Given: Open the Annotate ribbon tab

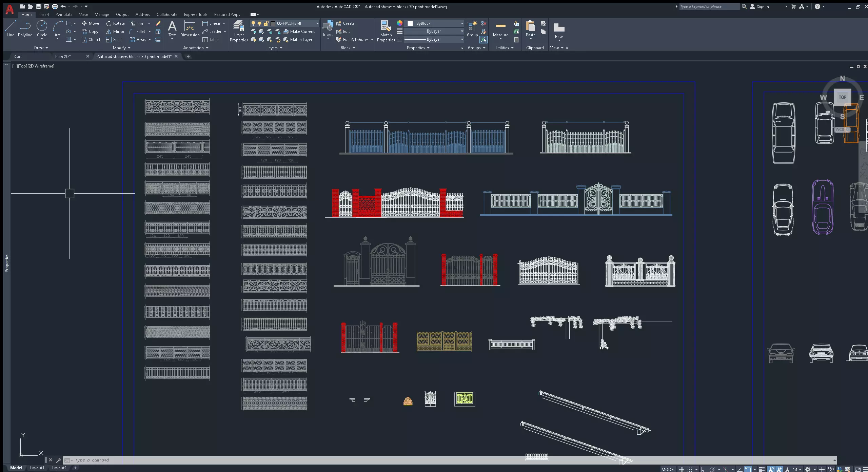Looking at the screenshot, I should (64, 15).
